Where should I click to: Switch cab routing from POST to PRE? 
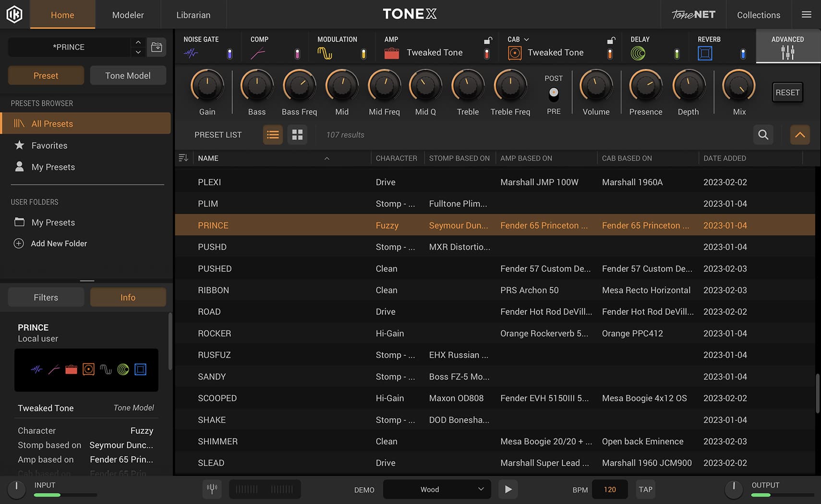[554, 94]
